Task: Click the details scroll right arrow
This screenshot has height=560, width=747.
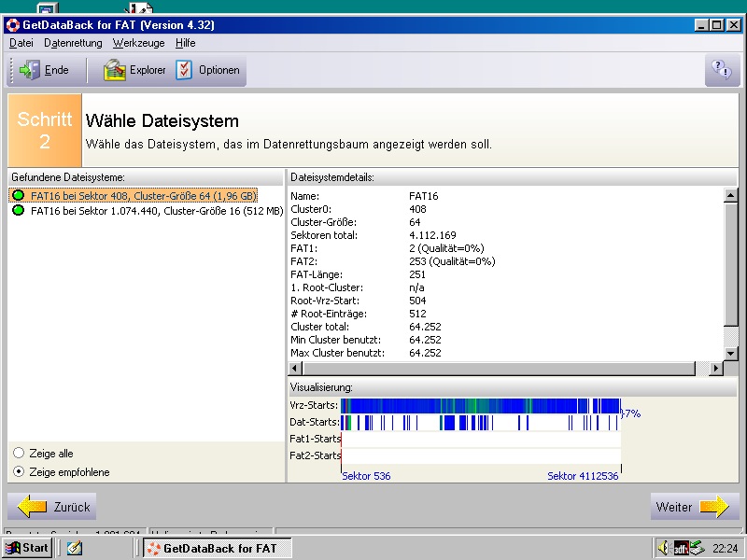Action: click(716, 368)
